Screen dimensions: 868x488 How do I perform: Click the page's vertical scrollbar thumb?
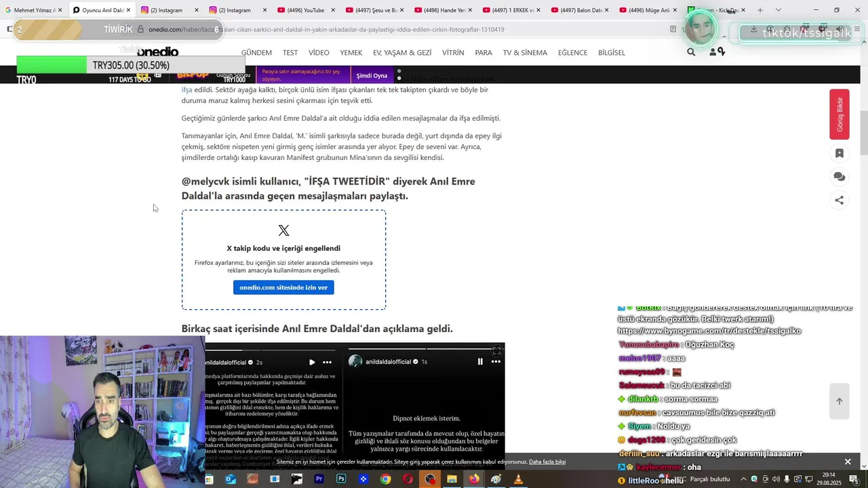click(x=863, y=133)
